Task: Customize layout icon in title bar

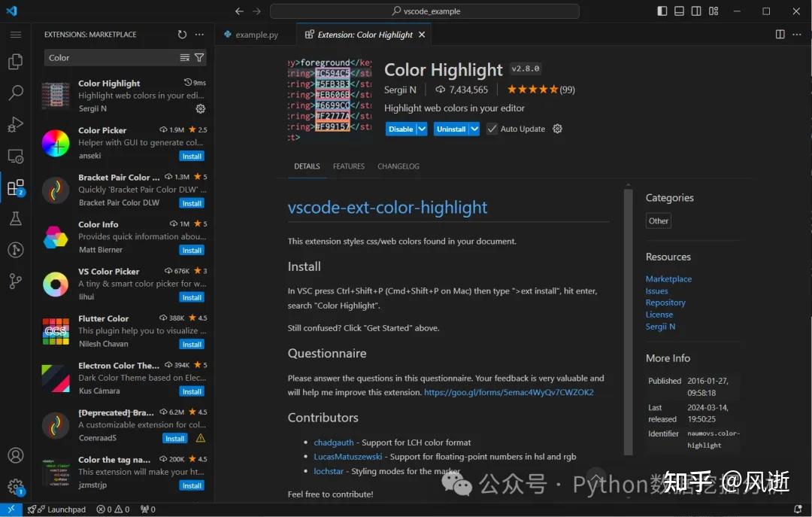Action: (714, 11)
